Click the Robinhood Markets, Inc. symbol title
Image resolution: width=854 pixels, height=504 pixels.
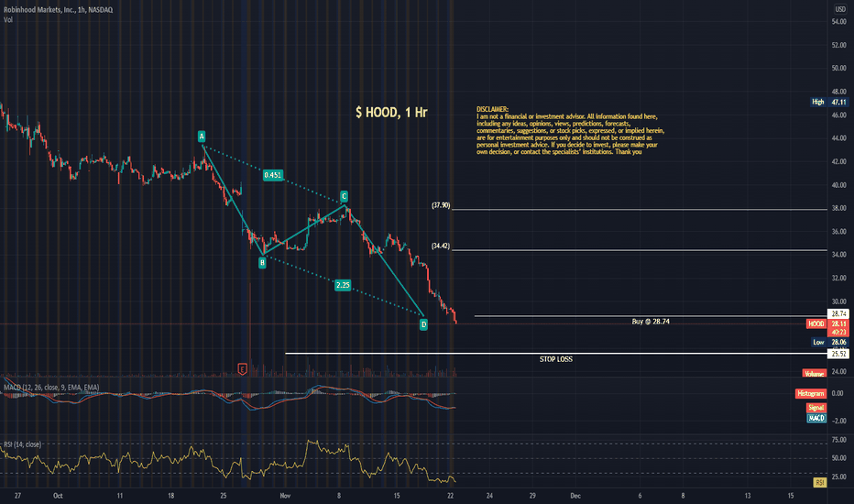pos(59,10)
